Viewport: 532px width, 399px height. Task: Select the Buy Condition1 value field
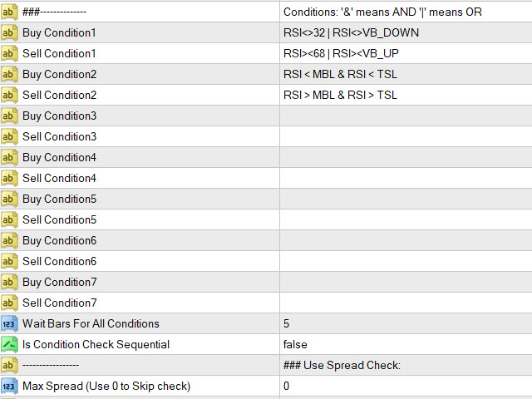[405, 32]
